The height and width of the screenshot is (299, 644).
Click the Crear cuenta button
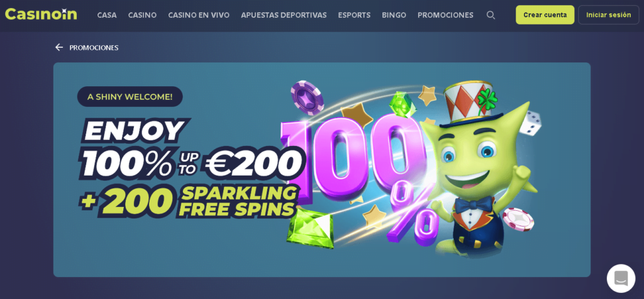point(545,15)
